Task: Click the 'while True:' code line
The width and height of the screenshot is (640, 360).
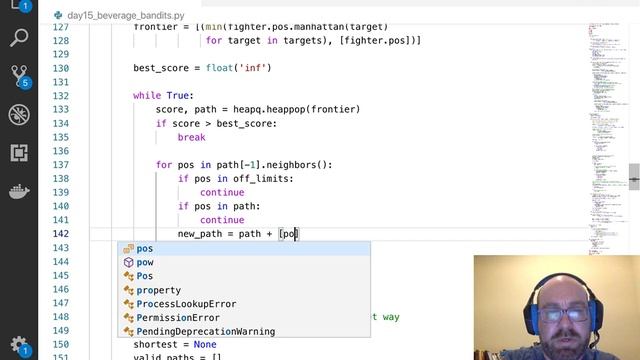Action: pyautogui.click(x=163, y=96)
